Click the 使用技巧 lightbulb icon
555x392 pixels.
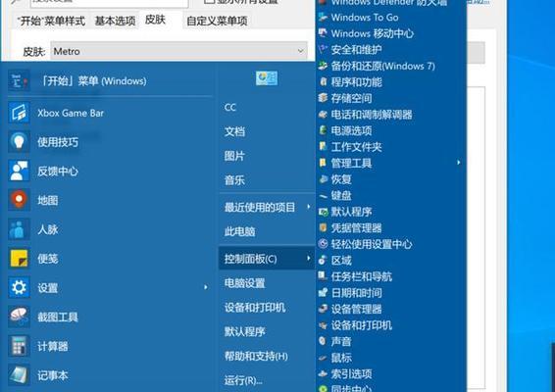click(x=19, y=142)
